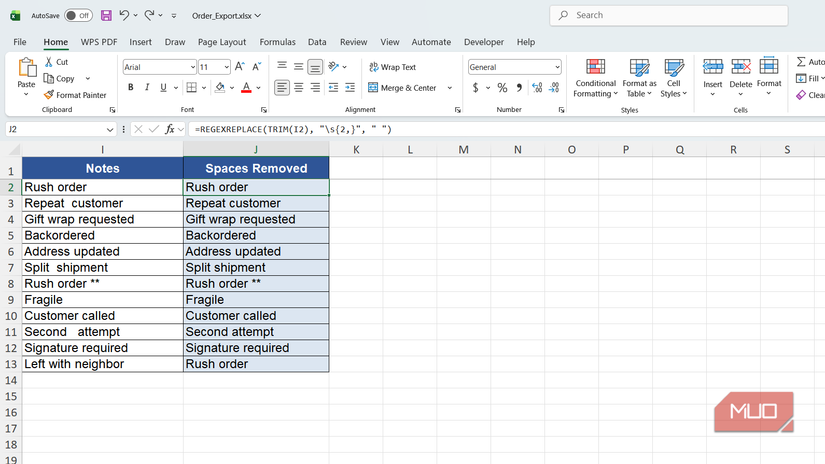Toggle Align Left
The width and height of the screenshot is (825, 464).
(282, 87)
